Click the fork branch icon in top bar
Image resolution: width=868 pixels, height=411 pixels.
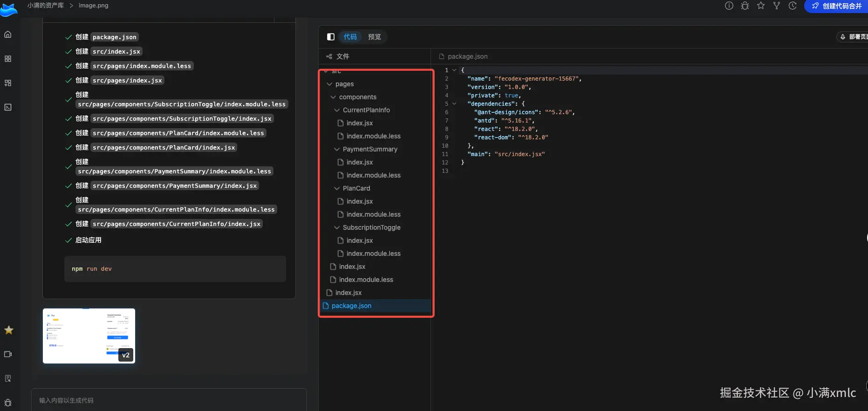pyautogui.click(x=777, y=6)
